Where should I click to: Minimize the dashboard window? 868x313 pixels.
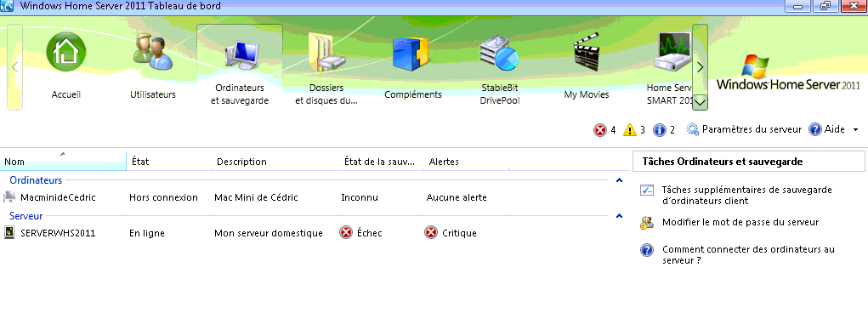coord(797,6)
